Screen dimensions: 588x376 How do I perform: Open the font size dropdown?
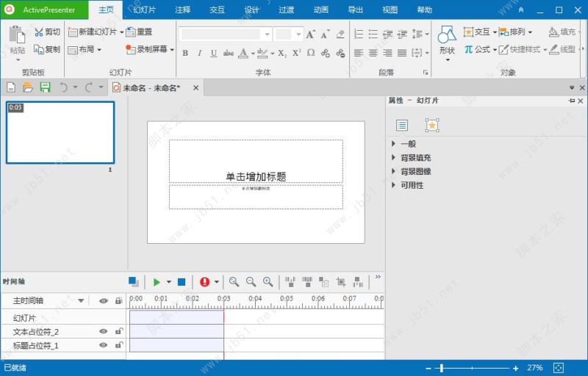point(298,35)
